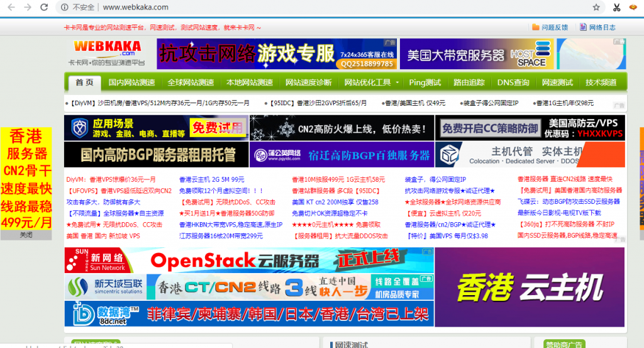This screenshot has height=348, width=644.
Task: Open 网速测试 menu item
Action: [557, 82]
